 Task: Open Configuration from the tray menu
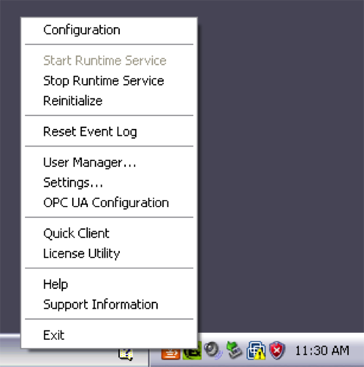[x=109, y=30]
